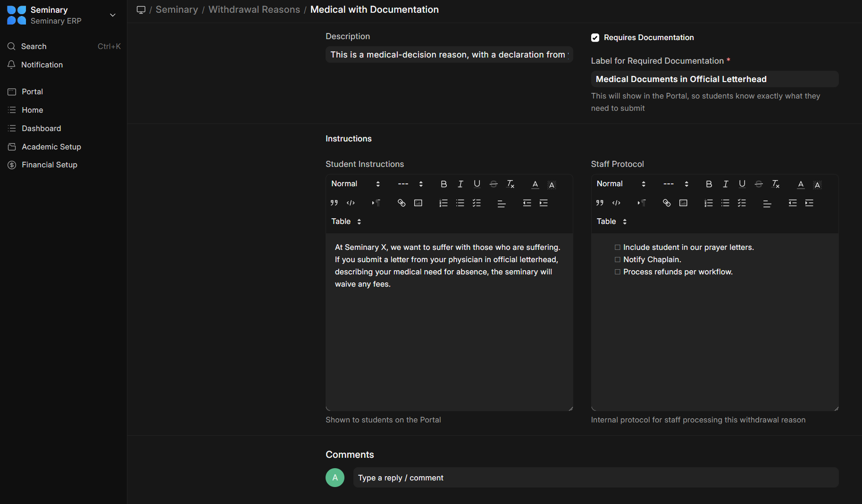
Task: Toggle underline in Student Instructions toolbar
Action: coord(477,184)
